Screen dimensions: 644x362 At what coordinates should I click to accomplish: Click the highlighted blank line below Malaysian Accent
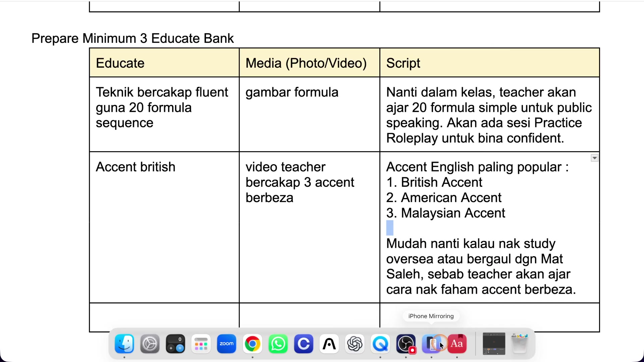390,228
